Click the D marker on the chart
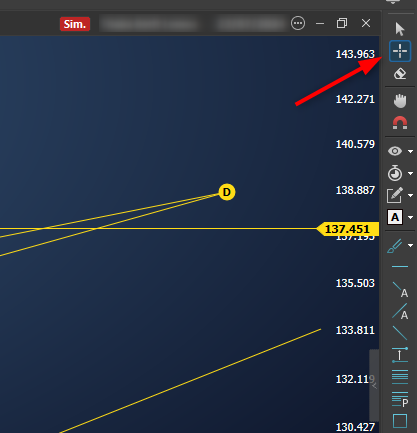The width and height of the screenshot is (417, 433). pos(227,192)
